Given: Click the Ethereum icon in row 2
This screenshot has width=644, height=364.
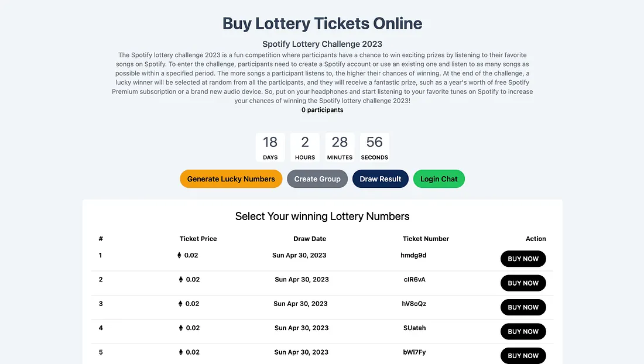Looking at the screenshot, I should (x=181, y=280).
